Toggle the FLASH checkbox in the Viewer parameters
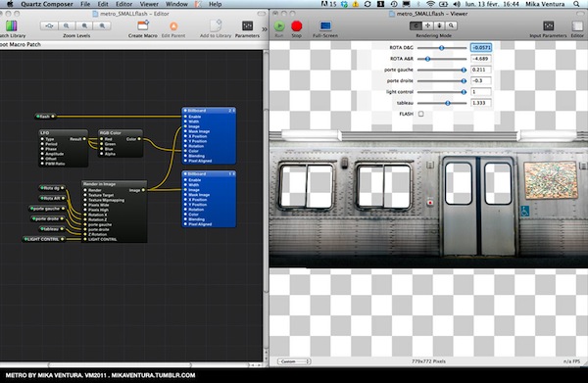 pos(421,114)
